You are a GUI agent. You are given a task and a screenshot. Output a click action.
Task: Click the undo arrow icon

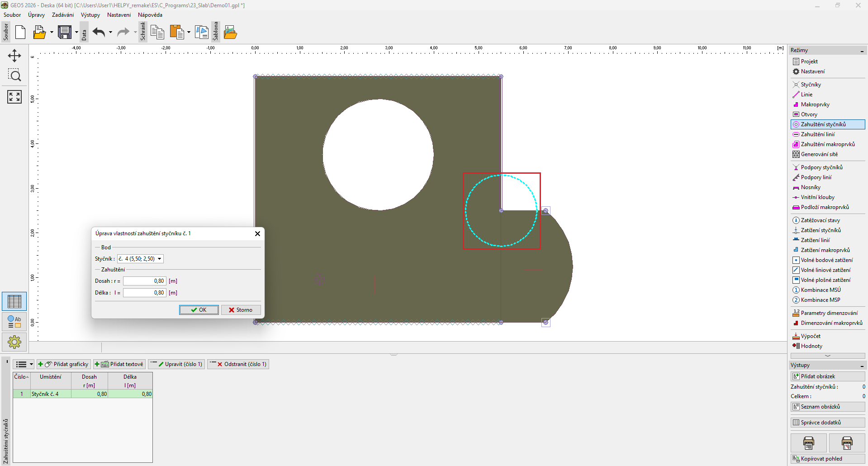coord(99,32)
